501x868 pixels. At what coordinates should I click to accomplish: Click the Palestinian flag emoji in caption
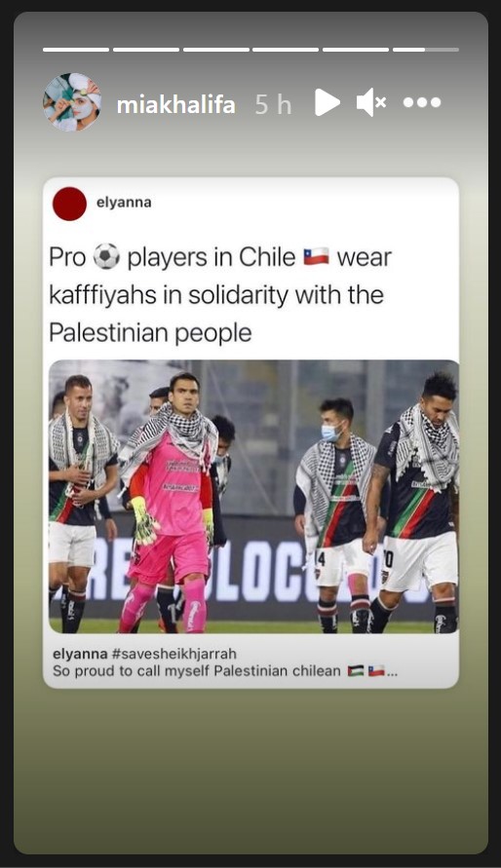[356, 671]
